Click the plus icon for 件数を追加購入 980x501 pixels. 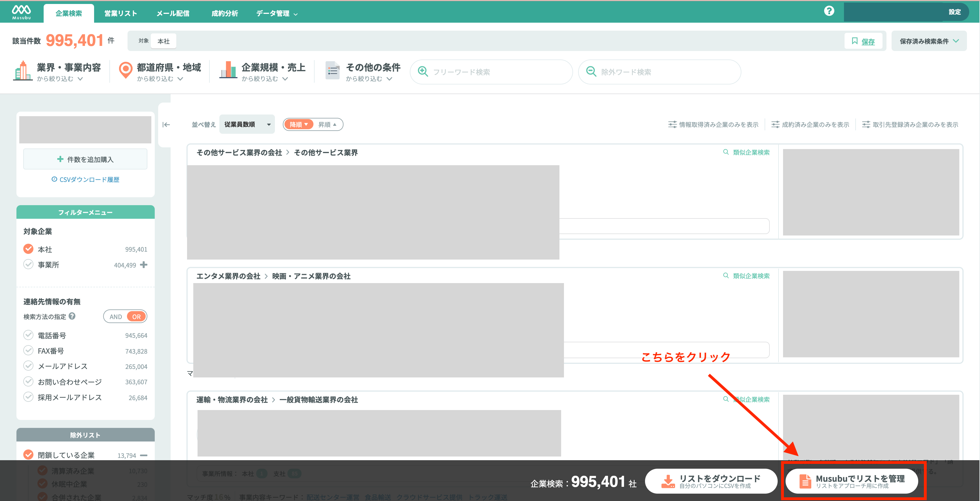click(x=60, y=159)
